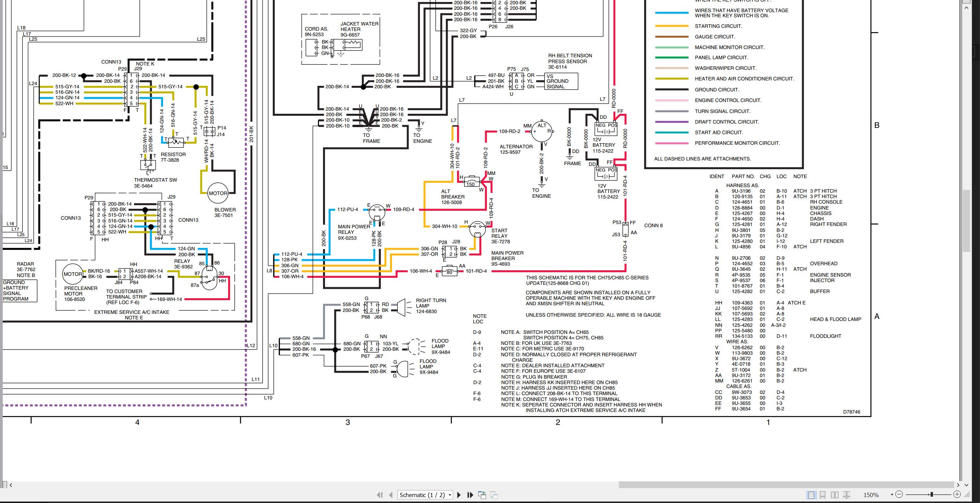980x503 pixels.
Task: Click the RESISTOR 7T-3828 label
Action: click(x=173, y=157)
